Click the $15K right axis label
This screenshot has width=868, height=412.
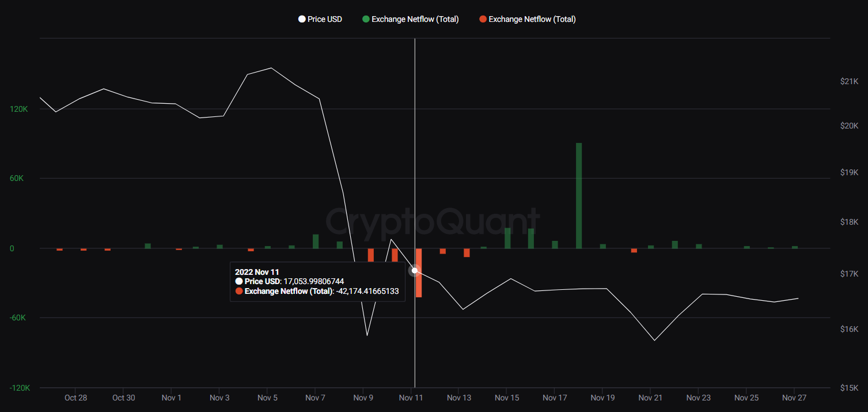click(x=850, y=388)
